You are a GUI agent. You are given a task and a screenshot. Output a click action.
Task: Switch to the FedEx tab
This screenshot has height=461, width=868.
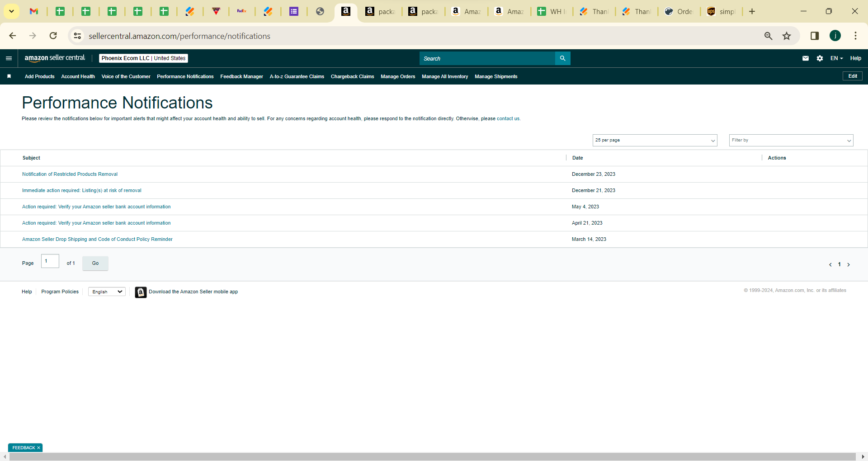pos(242,11)
